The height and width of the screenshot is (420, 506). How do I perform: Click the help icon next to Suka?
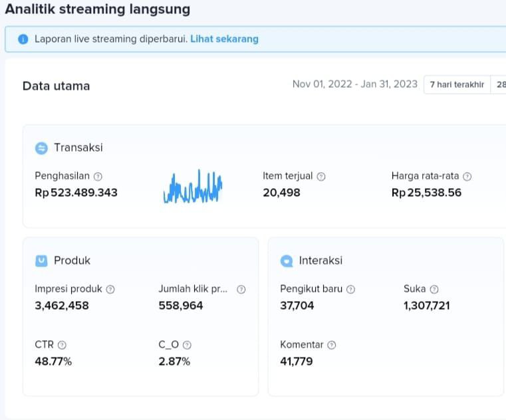click(434, 289)
